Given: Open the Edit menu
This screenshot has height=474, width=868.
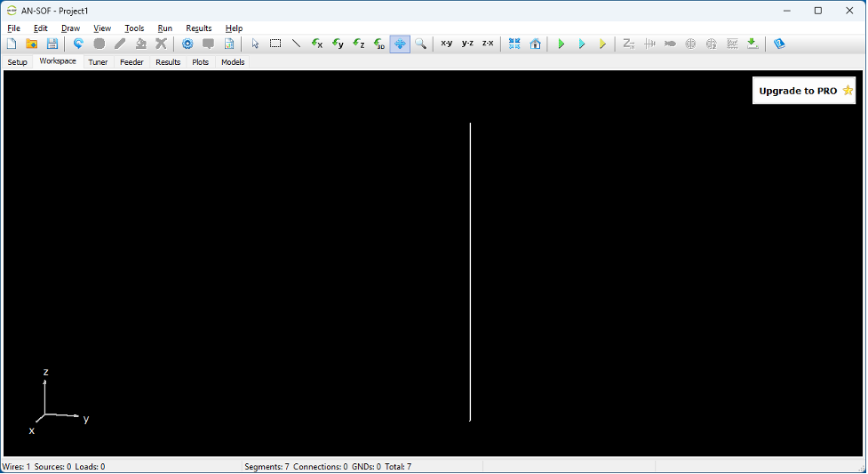Looking at the screenshot, I should (40, 28).
